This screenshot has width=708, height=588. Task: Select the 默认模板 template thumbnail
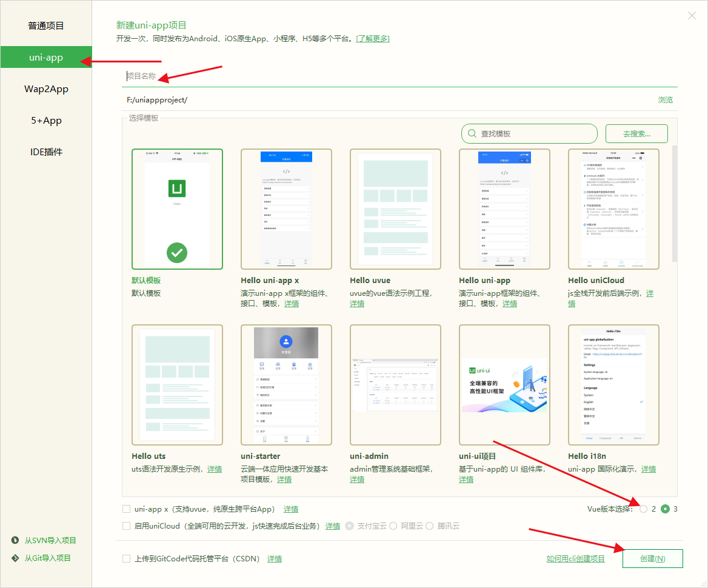point(177,209)
